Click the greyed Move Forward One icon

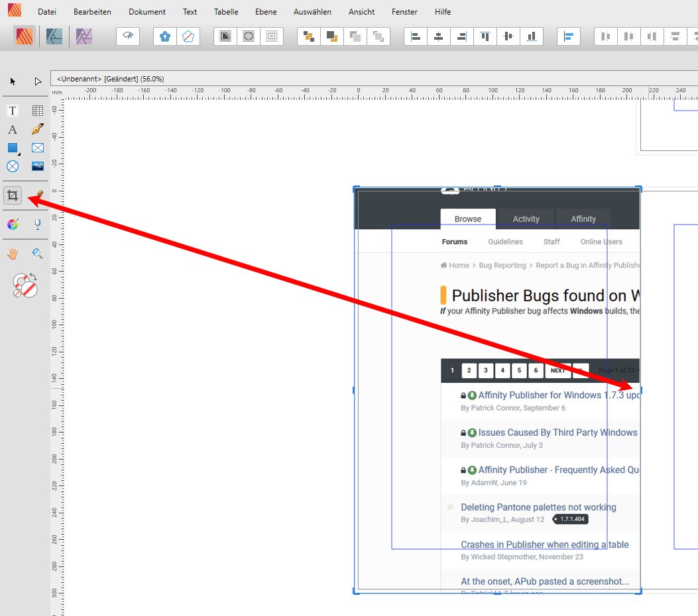[x=355, y=36]
